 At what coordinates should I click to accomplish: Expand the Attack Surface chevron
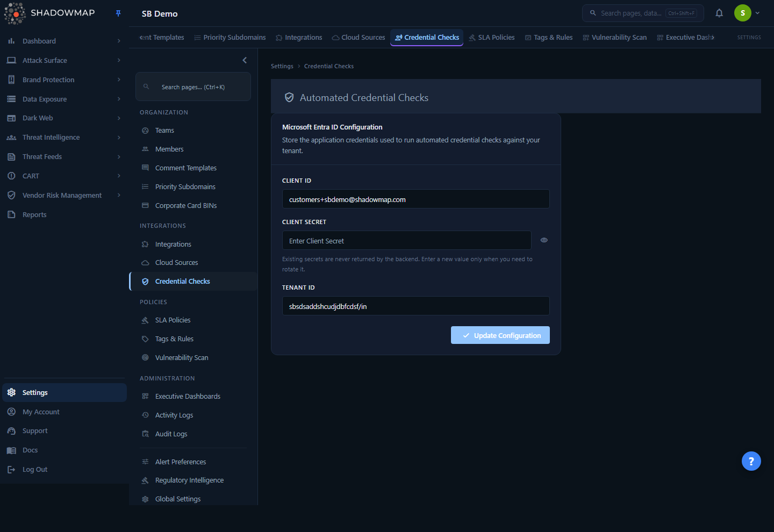(x=119, y=60)
